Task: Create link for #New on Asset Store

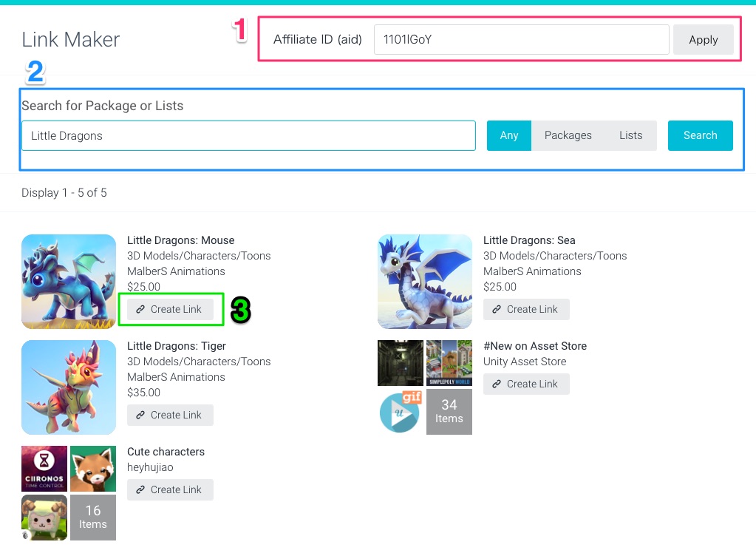Action: click(526, 384)
